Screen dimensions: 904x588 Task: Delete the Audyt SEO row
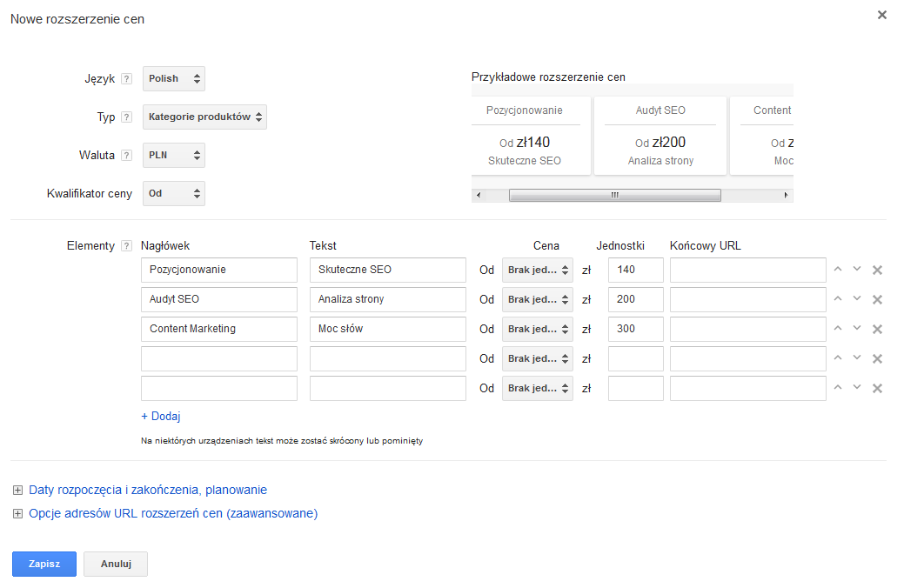click(x=877, y=299)
